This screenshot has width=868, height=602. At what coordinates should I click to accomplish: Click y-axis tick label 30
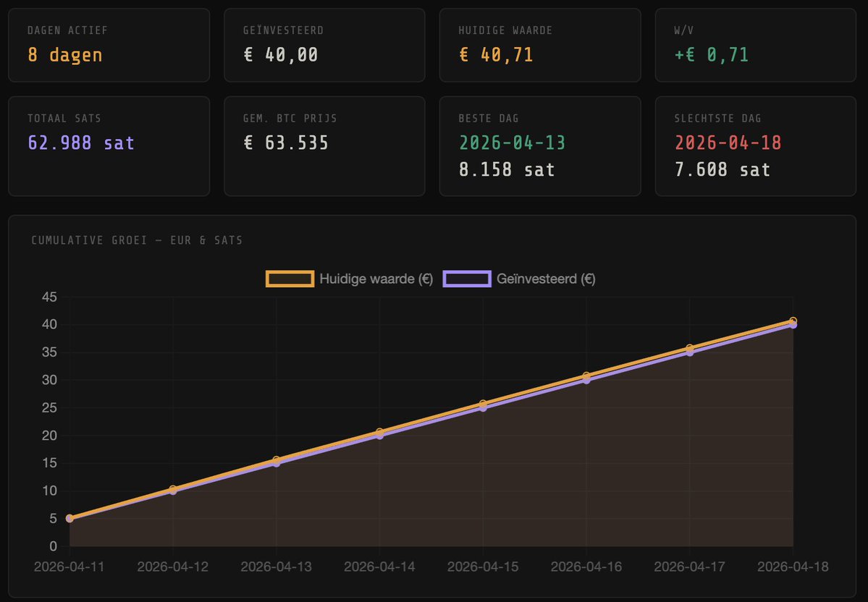coord(50,380)
